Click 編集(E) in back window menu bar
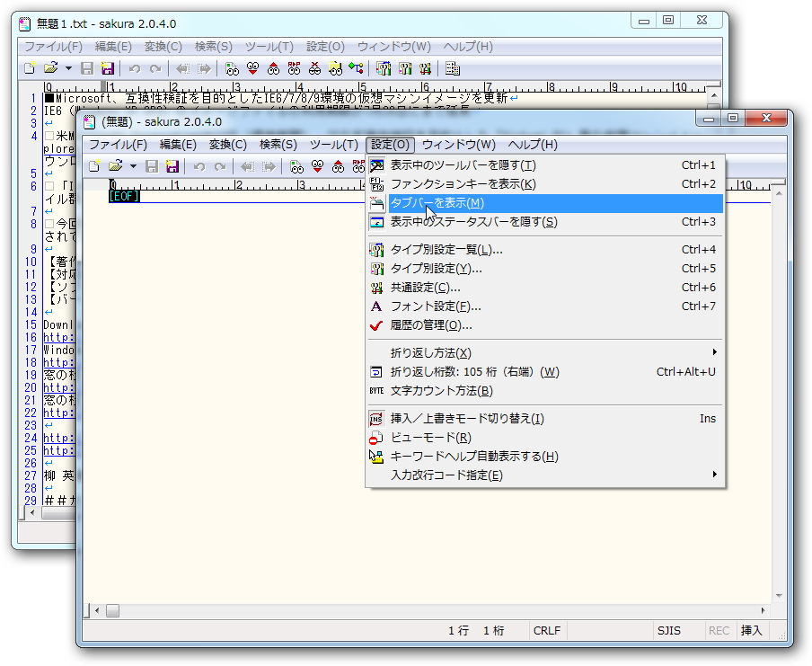812x666 pixels. 113,47
